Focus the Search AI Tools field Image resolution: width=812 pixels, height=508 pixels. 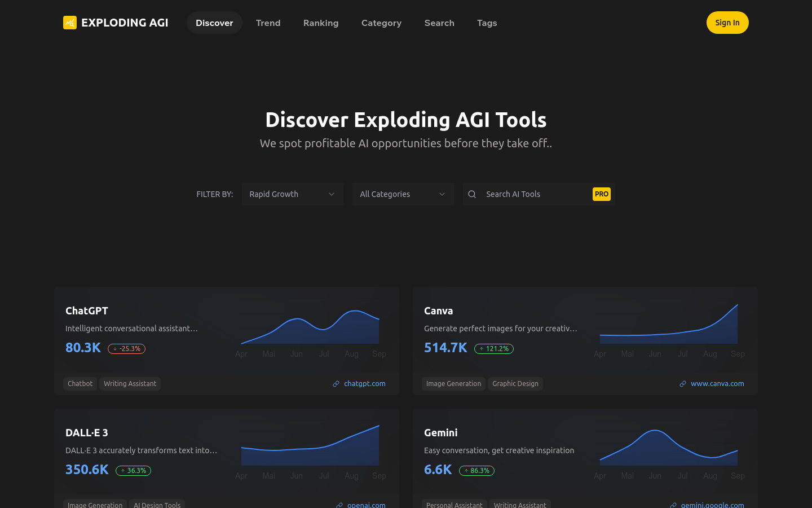[536, 194]
